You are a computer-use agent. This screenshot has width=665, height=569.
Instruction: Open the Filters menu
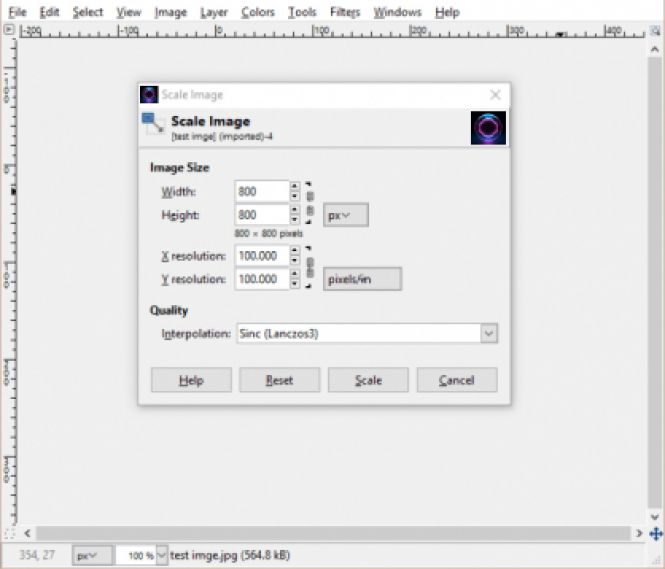pyautogui.click(x=344, y=12)
